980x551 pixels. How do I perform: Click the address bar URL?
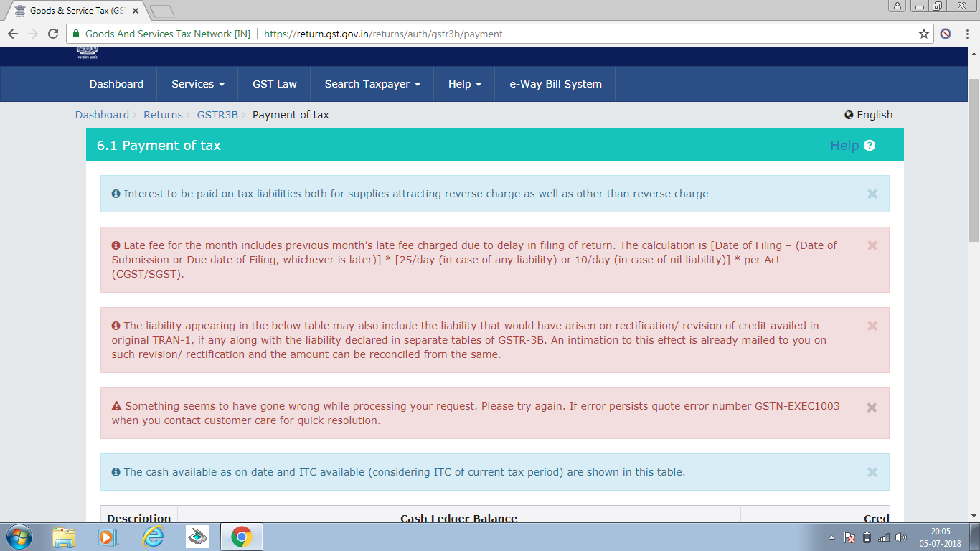pyautogui.click(x=383, y=34)
